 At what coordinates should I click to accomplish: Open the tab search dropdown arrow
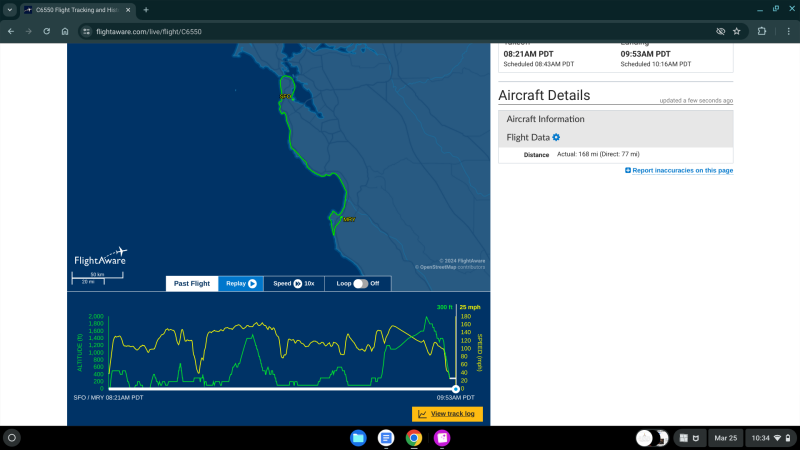[x=10, y=10]
